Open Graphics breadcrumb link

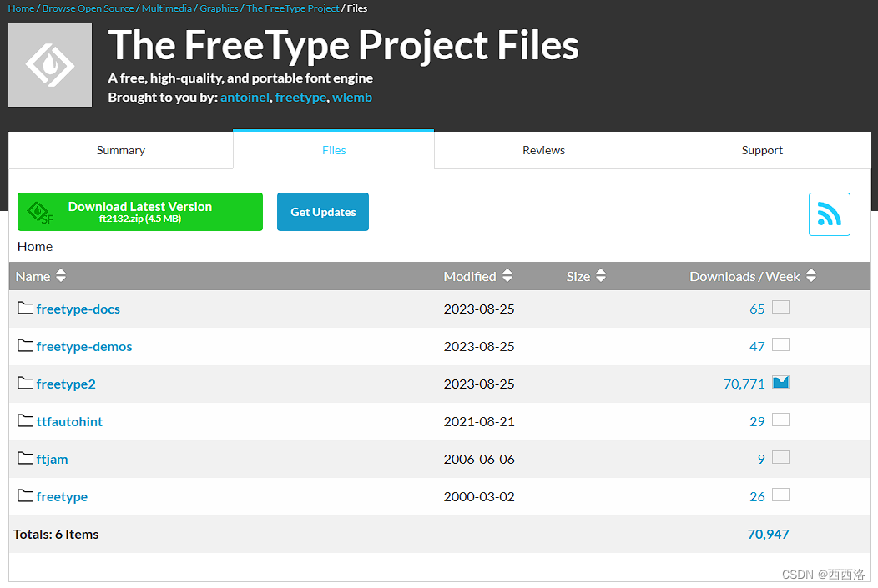pos(219,8)
